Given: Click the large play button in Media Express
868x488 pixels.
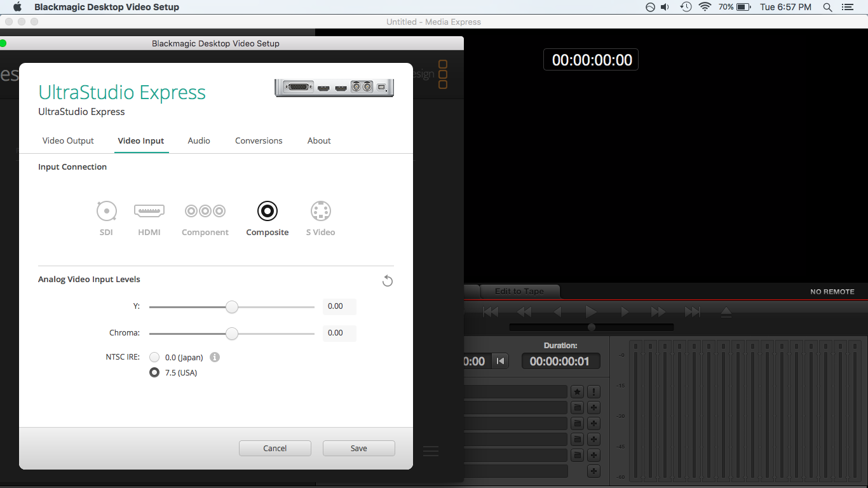Looking at the screenshot, I should (591, 311).
